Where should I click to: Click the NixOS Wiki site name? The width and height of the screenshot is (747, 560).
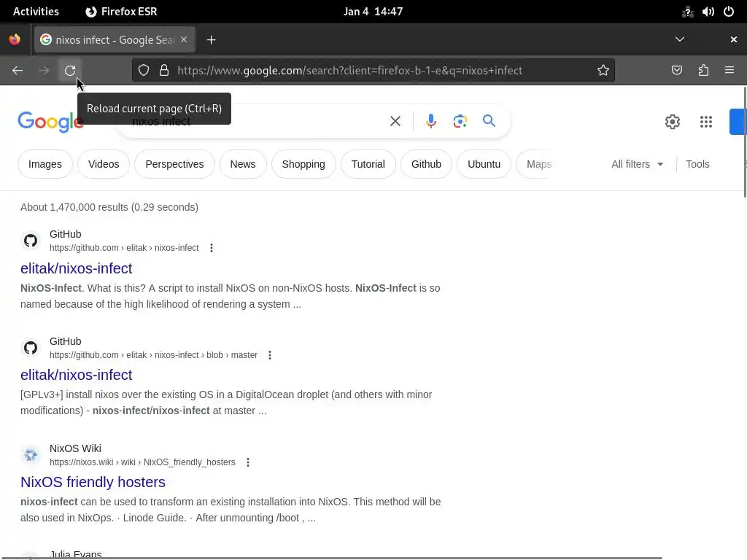point(75,448)
